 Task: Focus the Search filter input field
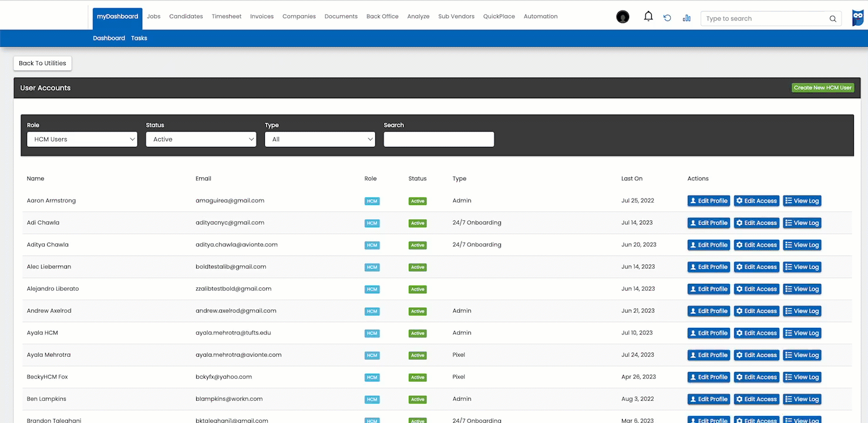pos(439,139)
